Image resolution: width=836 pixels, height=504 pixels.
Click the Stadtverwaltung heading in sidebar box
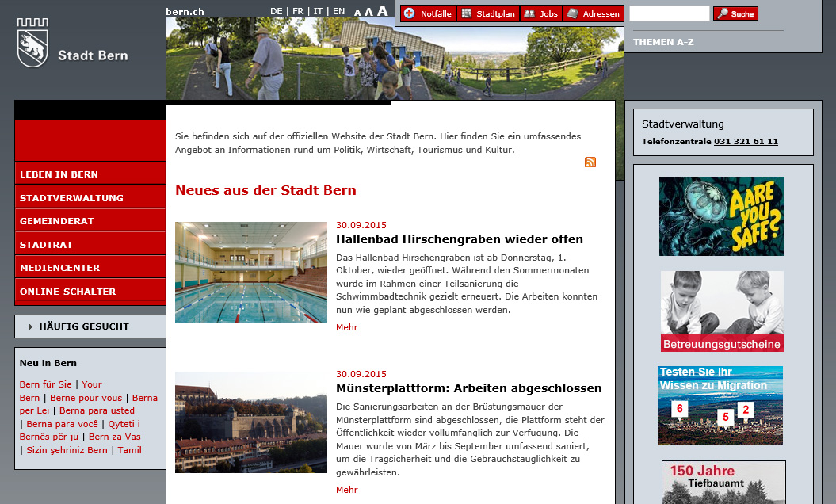pos(682,124)
